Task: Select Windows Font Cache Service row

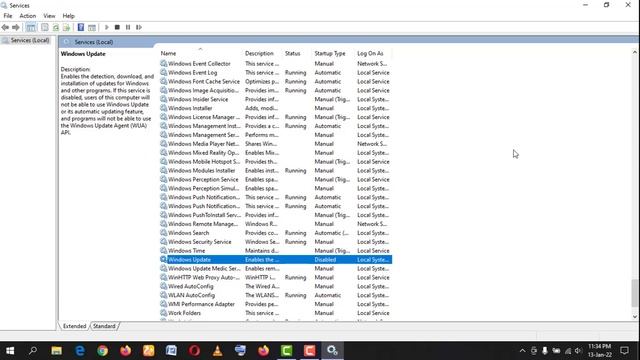Action: click(x=276, y=82)
